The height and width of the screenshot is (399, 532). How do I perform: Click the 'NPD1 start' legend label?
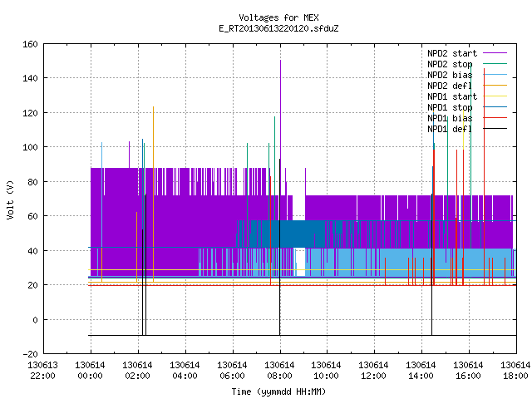tap(452, 96)
